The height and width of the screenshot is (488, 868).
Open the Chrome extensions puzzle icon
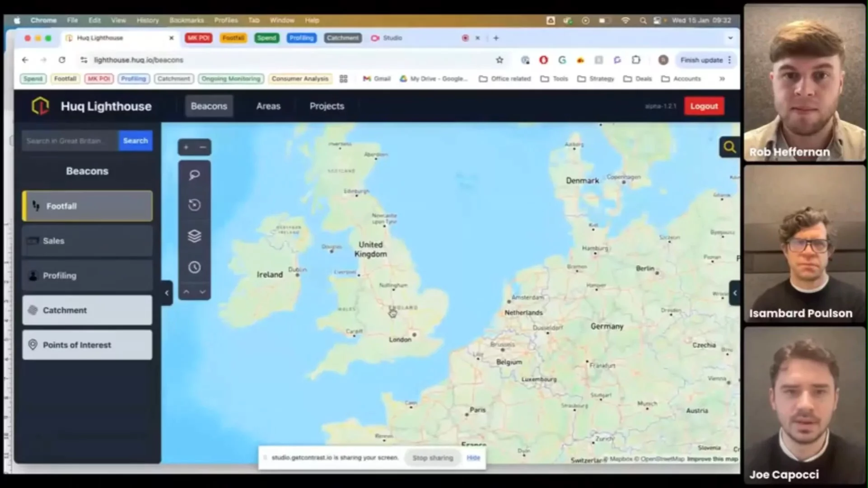[636, 60]
